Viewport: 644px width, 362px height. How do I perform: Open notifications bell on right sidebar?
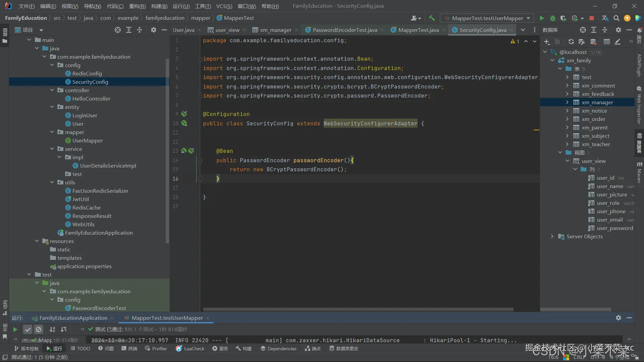tap(639, 30)
